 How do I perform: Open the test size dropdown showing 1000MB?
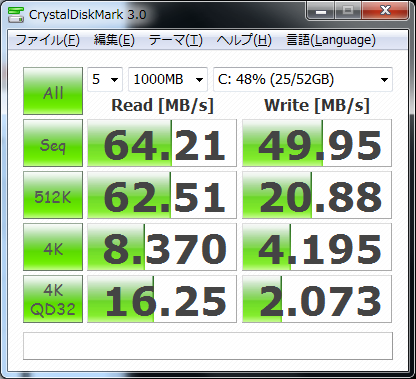(x=168, y=79)
